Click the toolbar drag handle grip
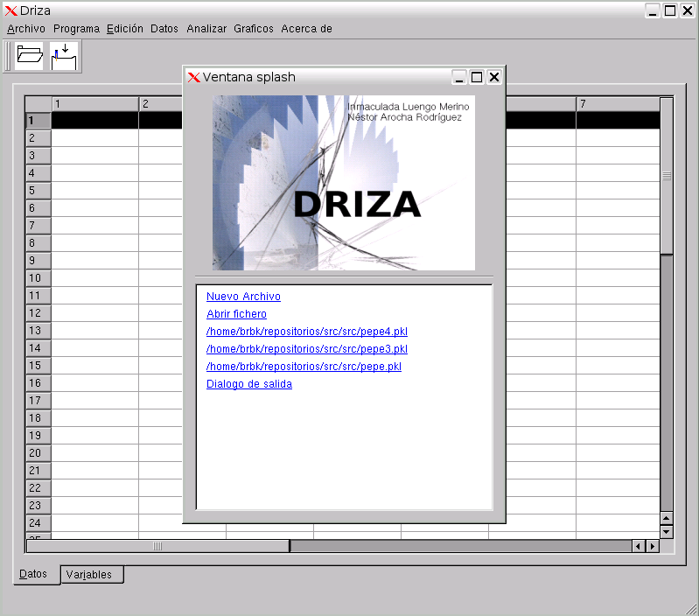Image resolution: width=699 pixels, height=616 pixels. click(x=7, y=56)
